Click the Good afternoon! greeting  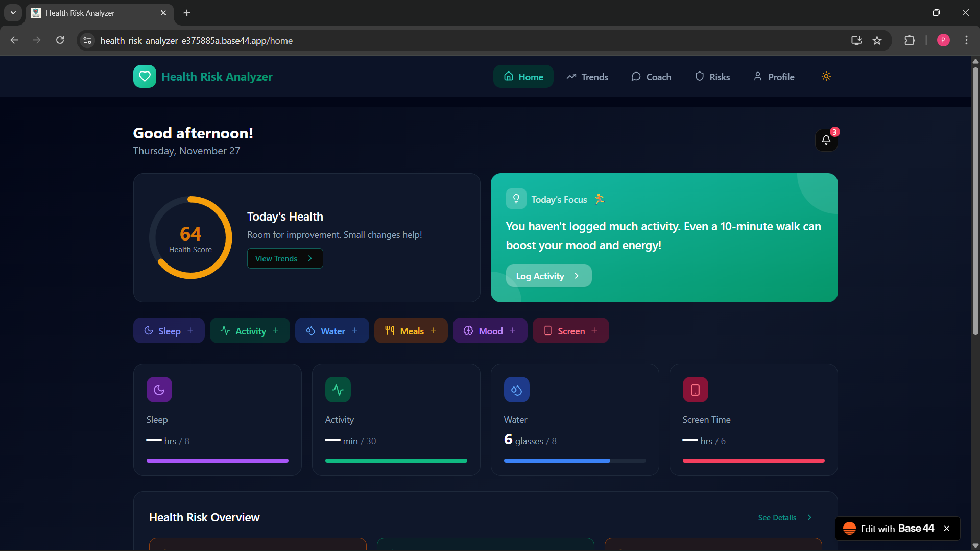tap(193, 133)
